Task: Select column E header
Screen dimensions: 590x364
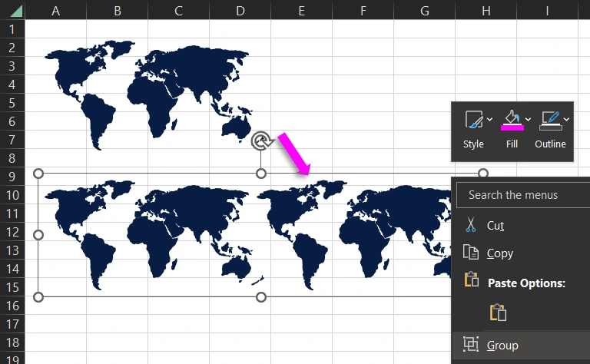Action: click(x=301, y=10)
